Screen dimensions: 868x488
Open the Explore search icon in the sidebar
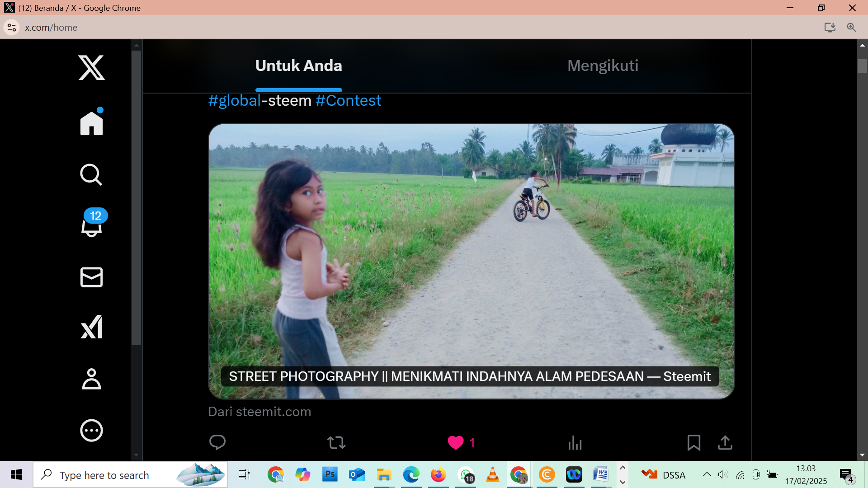coord(91,175)
